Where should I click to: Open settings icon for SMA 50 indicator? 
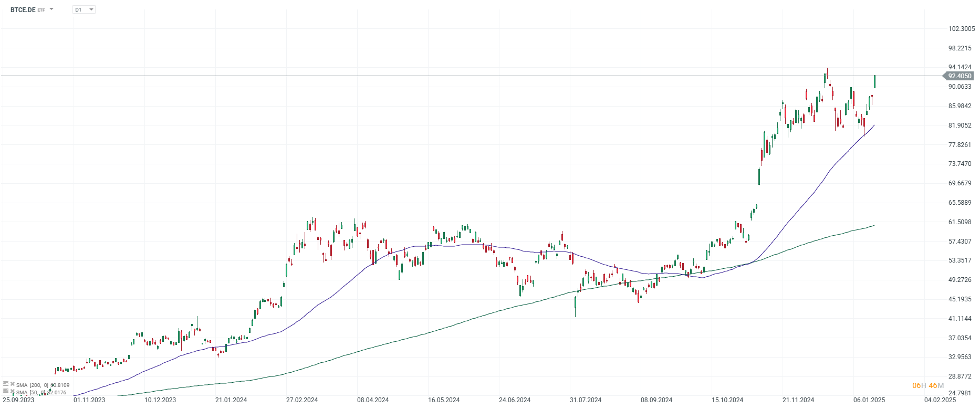[6, 392]
